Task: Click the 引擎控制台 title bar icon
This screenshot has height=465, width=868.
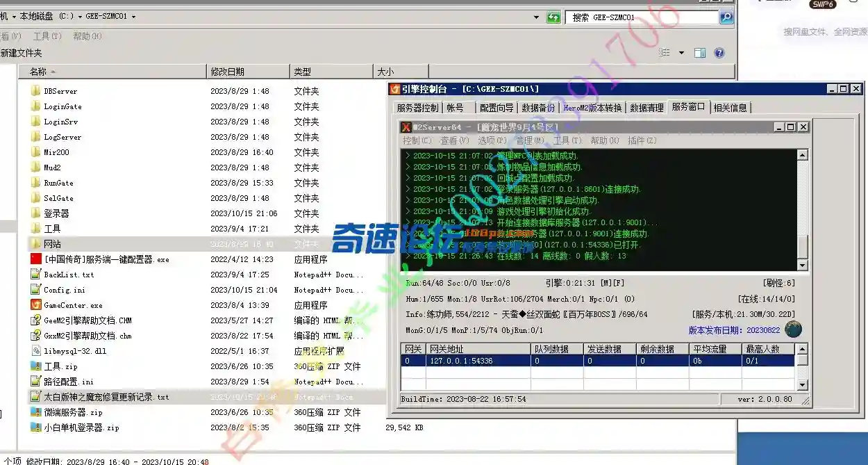Action: click(395, 89)
